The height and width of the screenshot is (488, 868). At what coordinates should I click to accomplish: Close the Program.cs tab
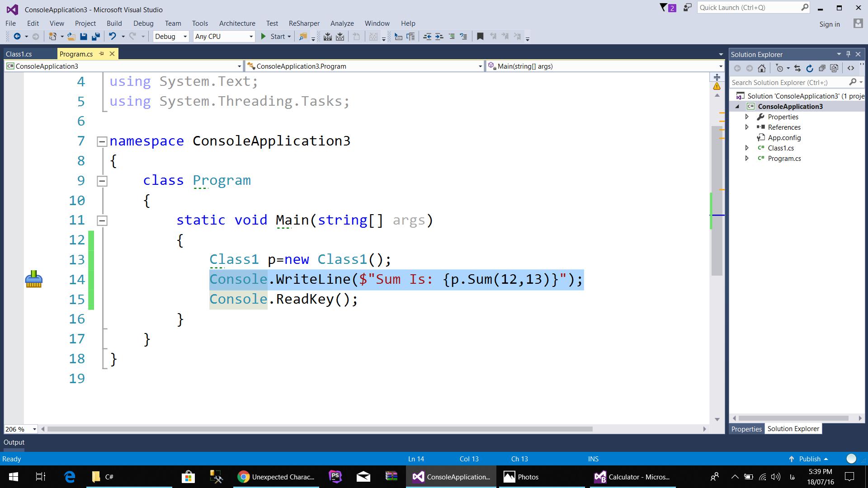[112, 54]
